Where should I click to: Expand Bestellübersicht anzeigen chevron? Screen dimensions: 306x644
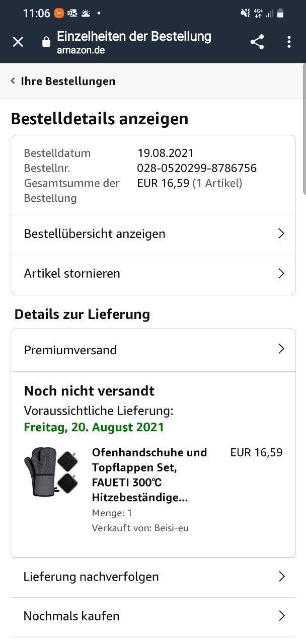pyautogui.click(x=281, y=233)
